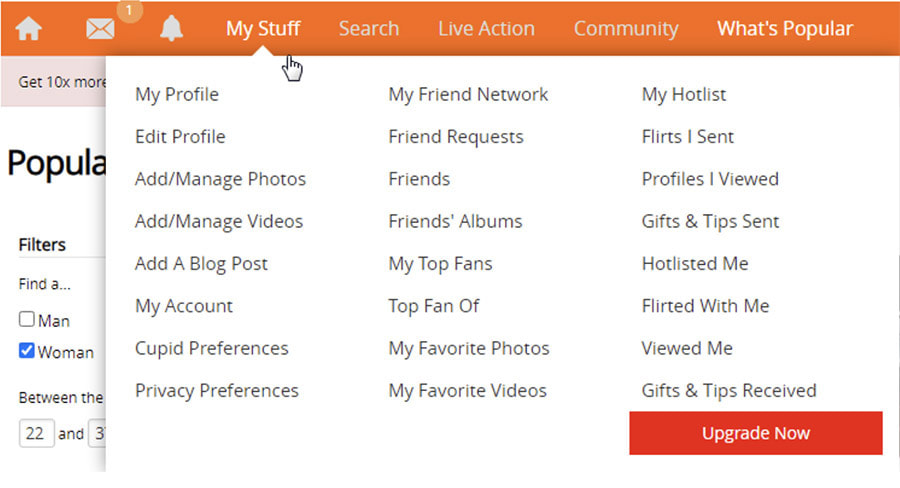Image resolution: width=900 pixels, height=488 pixels.
Task: Select Add/Manage Photos
Action: (220, 179)
